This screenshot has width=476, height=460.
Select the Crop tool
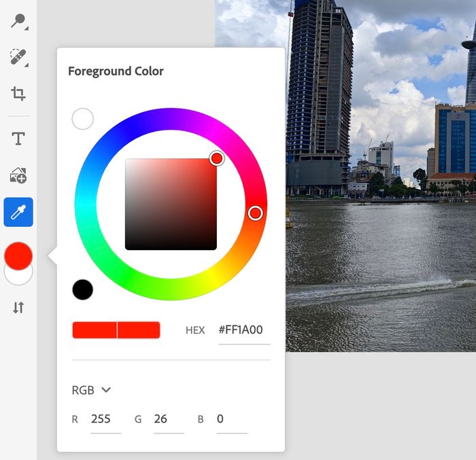(x=18, y=94)
